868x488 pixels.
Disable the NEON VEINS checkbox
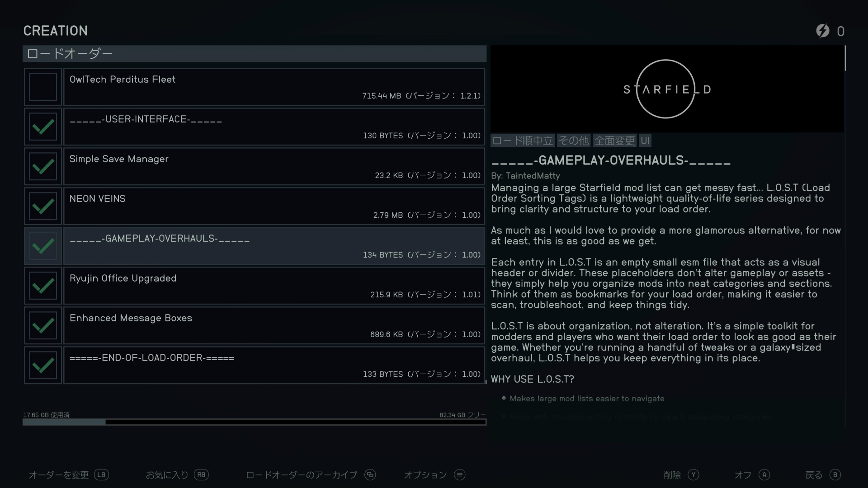[x=43, y=206]
